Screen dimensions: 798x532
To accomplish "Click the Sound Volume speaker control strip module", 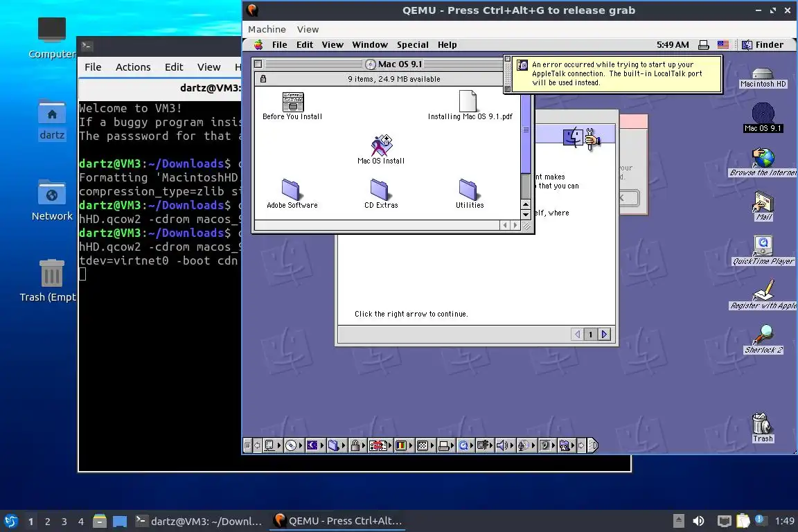I will pos(505,445).
